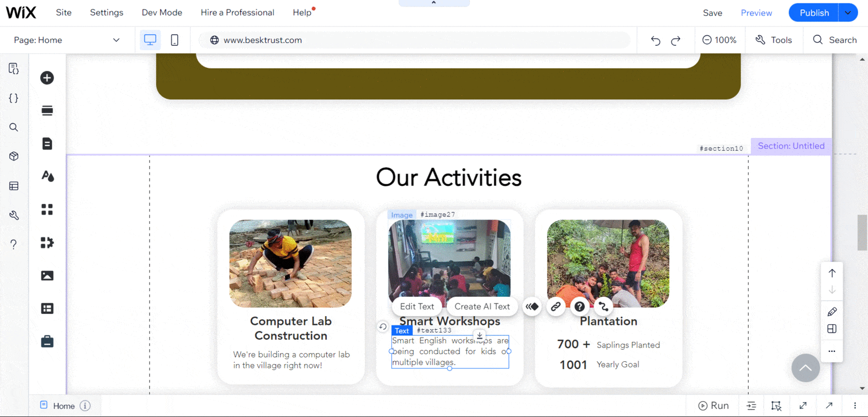Change the section layout icon

tap(832, 329)
